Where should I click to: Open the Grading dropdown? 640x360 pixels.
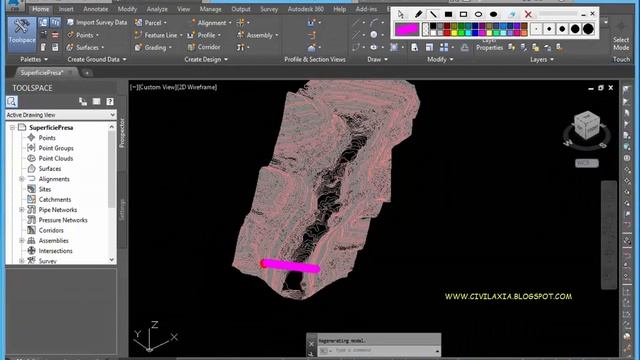[x=153, y=47]
